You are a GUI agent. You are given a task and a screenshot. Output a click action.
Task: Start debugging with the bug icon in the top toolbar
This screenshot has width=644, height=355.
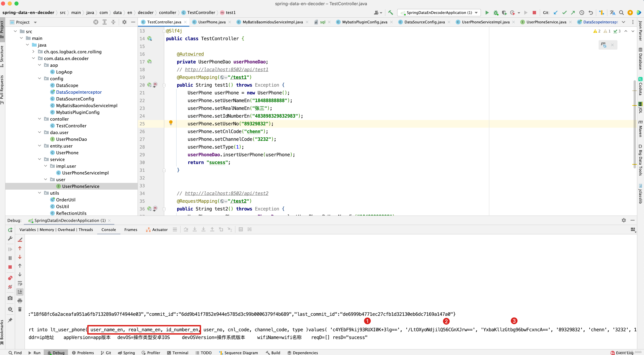pos(496,12)
